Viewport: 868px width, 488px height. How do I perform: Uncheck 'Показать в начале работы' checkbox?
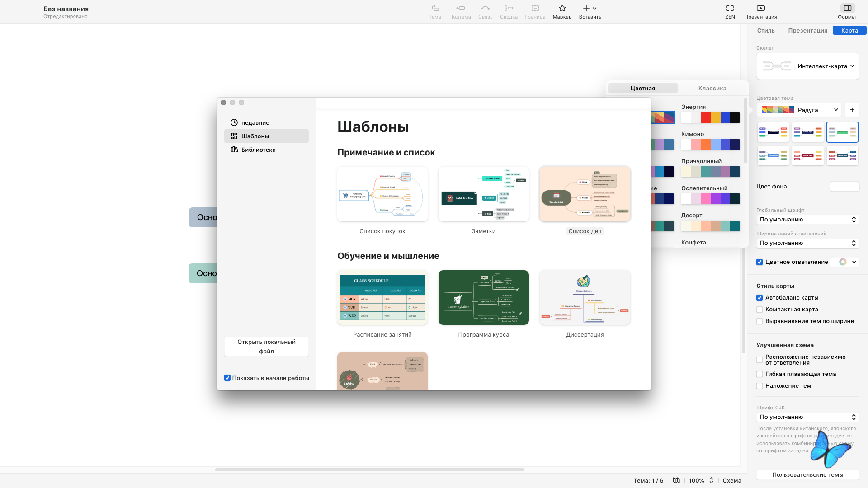227,378
